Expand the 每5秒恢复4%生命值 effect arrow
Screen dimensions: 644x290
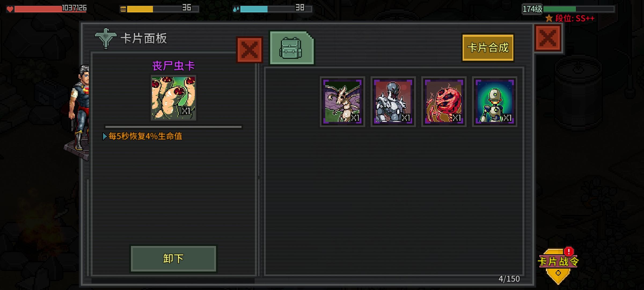point(105,136)
